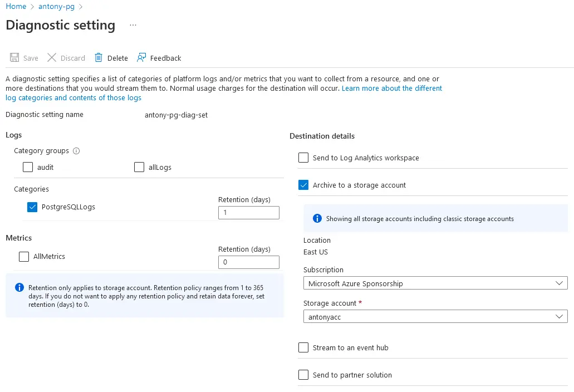574x392 pixels.
Task: Check the AllMetrics checkbox
Action: point(24,257)
